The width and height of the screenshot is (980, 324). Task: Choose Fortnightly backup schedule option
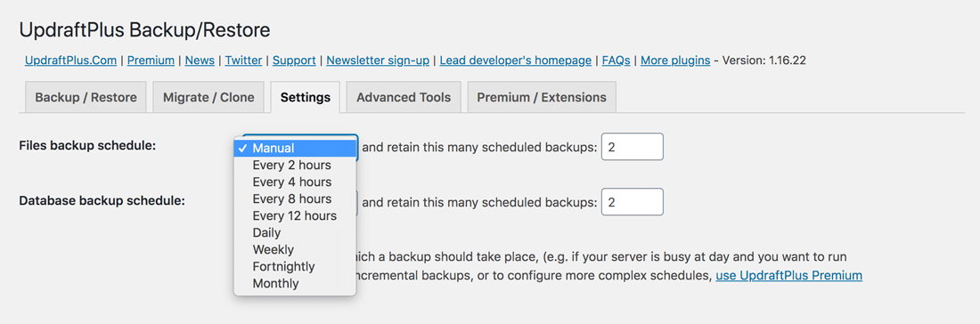295,266
